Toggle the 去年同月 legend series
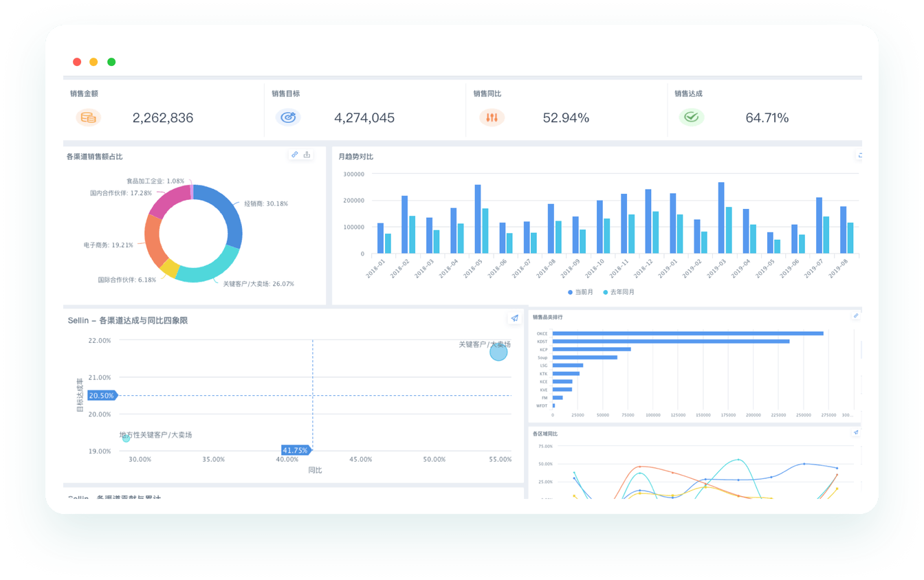924x580 pixels. coord(606,292)
